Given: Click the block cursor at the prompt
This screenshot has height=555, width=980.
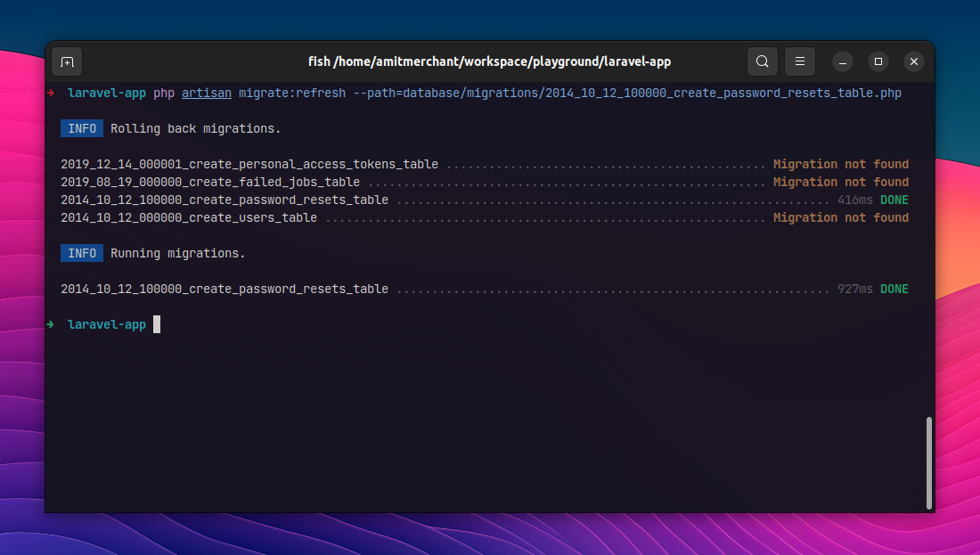Looking at the screenshot, I should pyautogui.click(x=157, y=324).
